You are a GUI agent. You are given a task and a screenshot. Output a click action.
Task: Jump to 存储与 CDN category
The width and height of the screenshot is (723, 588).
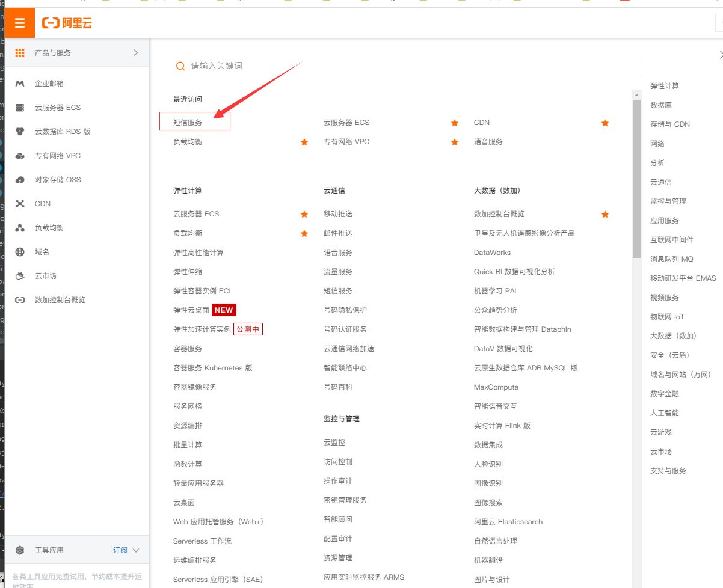tap(670, 124)
